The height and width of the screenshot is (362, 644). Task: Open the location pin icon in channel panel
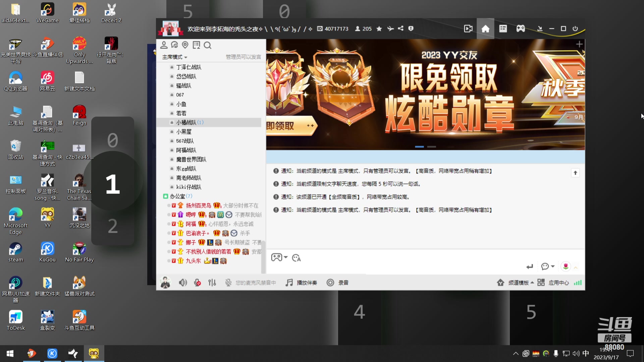click(185, 45)
